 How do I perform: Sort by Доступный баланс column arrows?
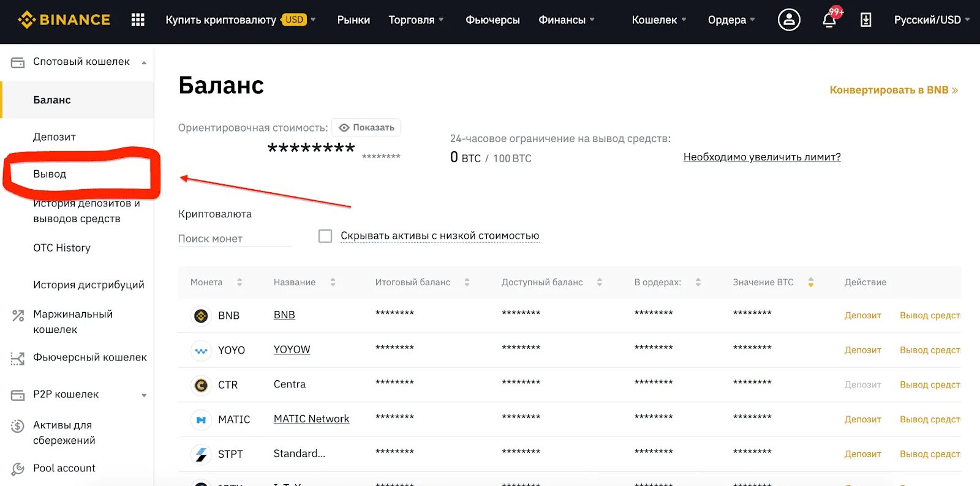(x=600, y=282)
